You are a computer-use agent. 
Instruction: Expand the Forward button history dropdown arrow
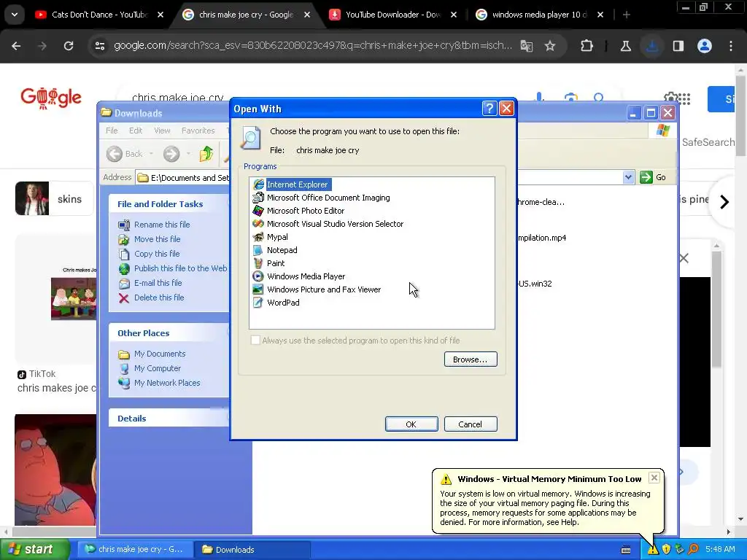click(188, 154)
